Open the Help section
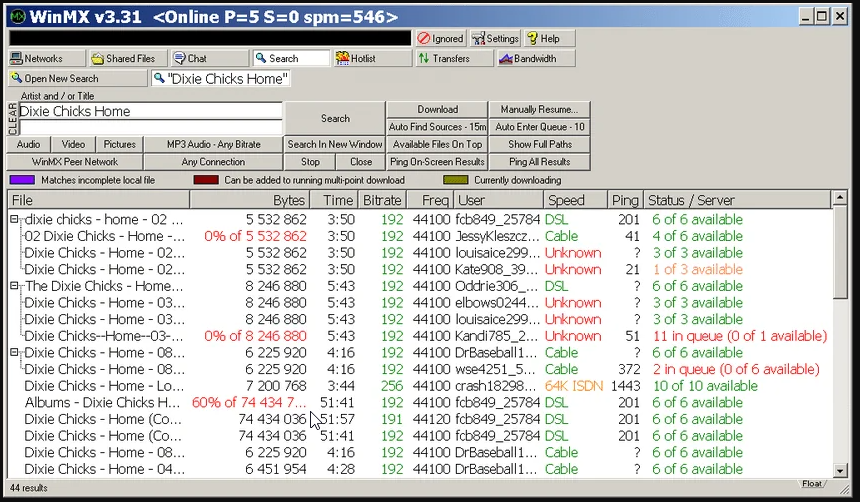The image size is (860, 502). coord(549,39)
